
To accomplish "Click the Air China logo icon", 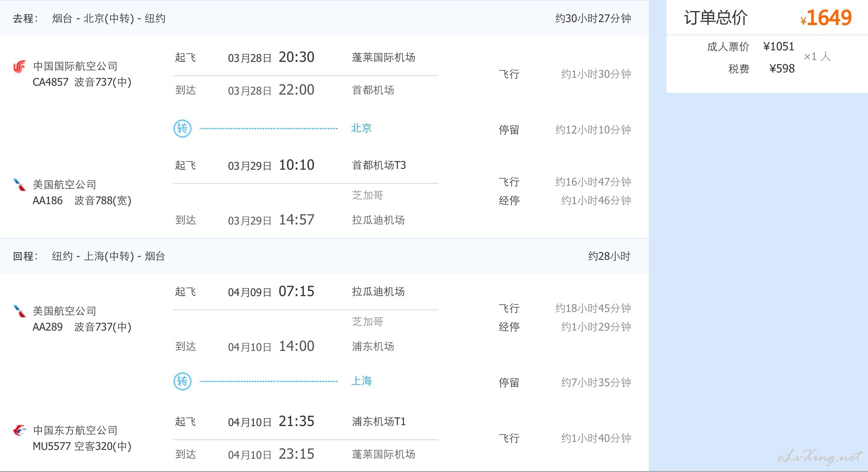I will (x=19, y=66).
